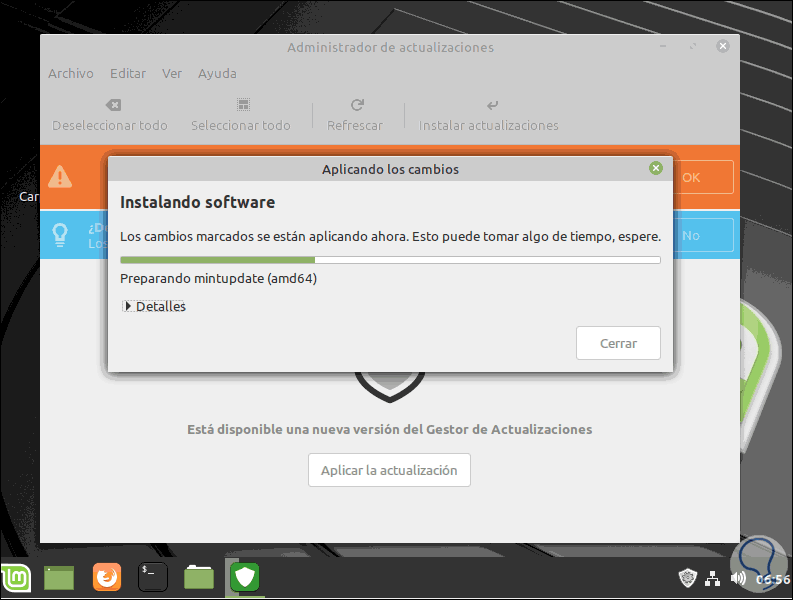Launch Firefox from the taskbar
Screen dimensions: 793x600
(x=107, y=577)
